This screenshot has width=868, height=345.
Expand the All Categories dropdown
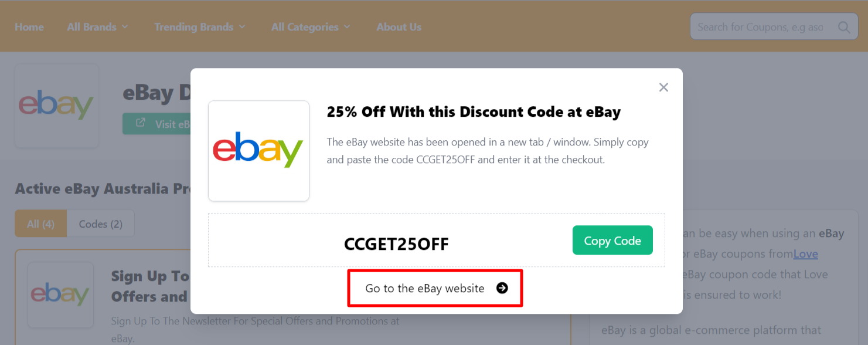tap(311, 26)
